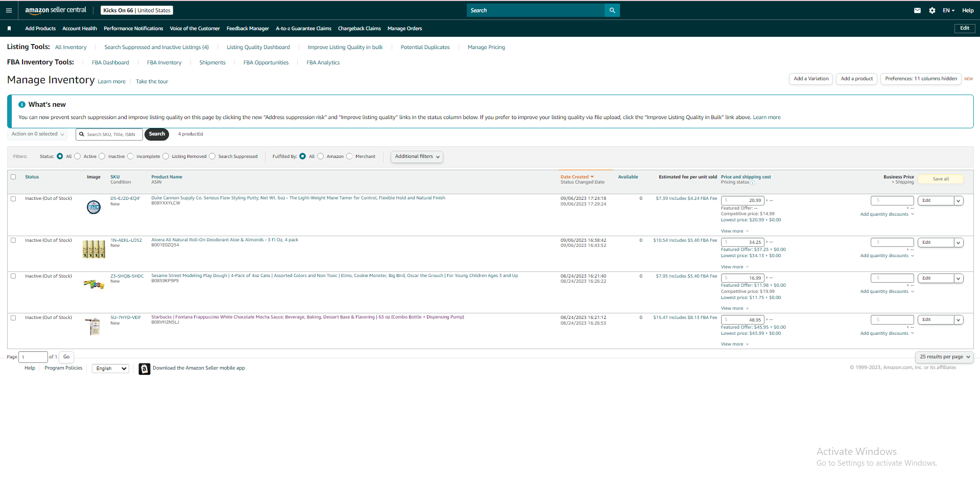The image size is (980, 481).
Task: Expand Edit dropdown arrow for Duke Cannon row
Action: [x=959, y=201]
